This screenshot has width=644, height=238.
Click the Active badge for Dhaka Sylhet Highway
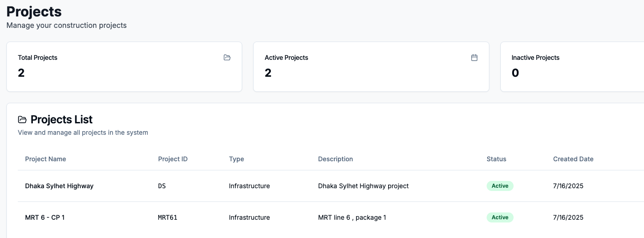pyautogui.click(x=500, y=186)
